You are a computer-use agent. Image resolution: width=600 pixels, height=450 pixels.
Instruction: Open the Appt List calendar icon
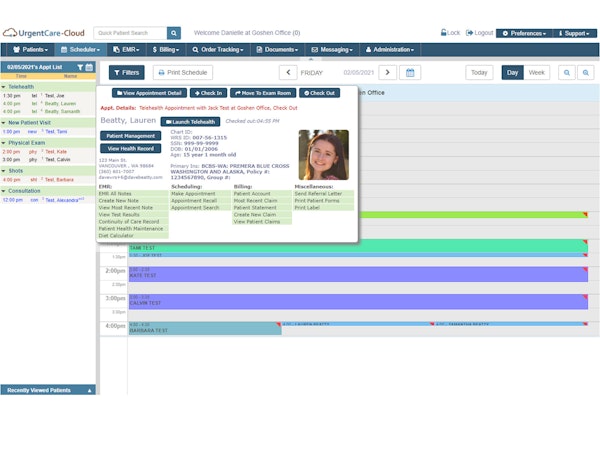89,67
